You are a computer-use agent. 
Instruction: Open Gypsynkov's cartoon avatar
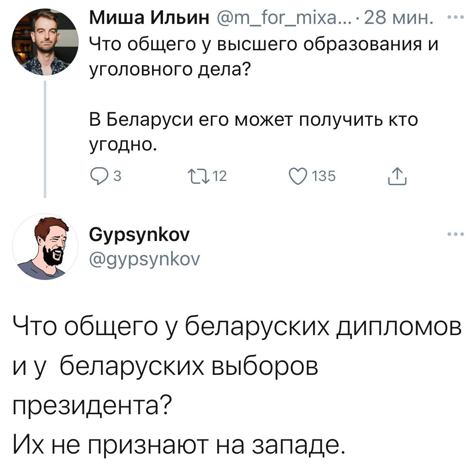point(45,246)
